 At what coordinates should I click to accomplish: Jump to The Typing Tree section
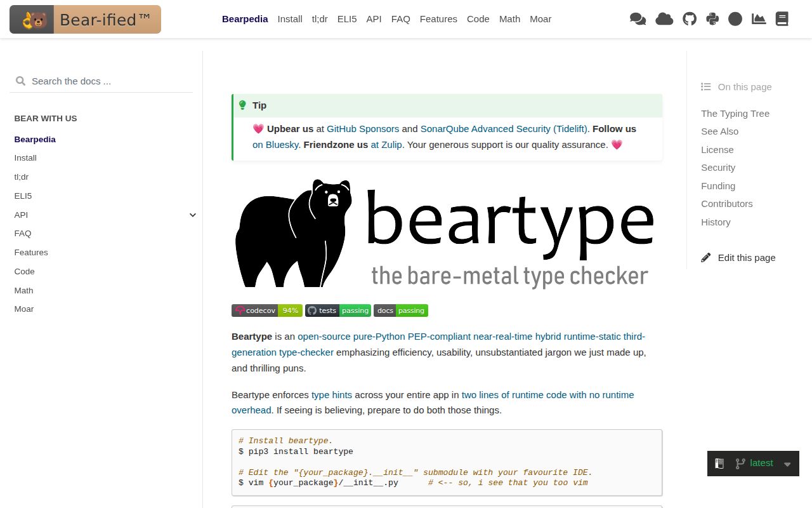click(x=735, y=114)
